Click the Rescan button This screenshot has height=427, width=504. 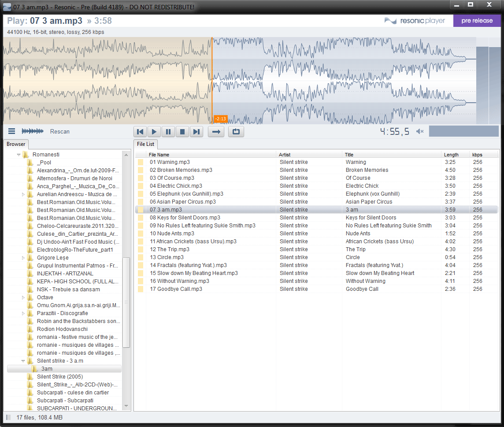[x=60, y=131]
